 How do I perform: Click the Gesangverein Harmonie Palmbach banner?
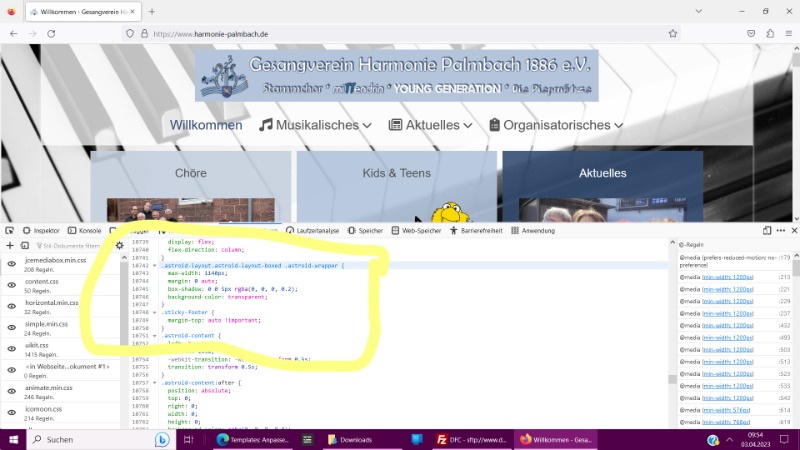[x=396, y=76]
